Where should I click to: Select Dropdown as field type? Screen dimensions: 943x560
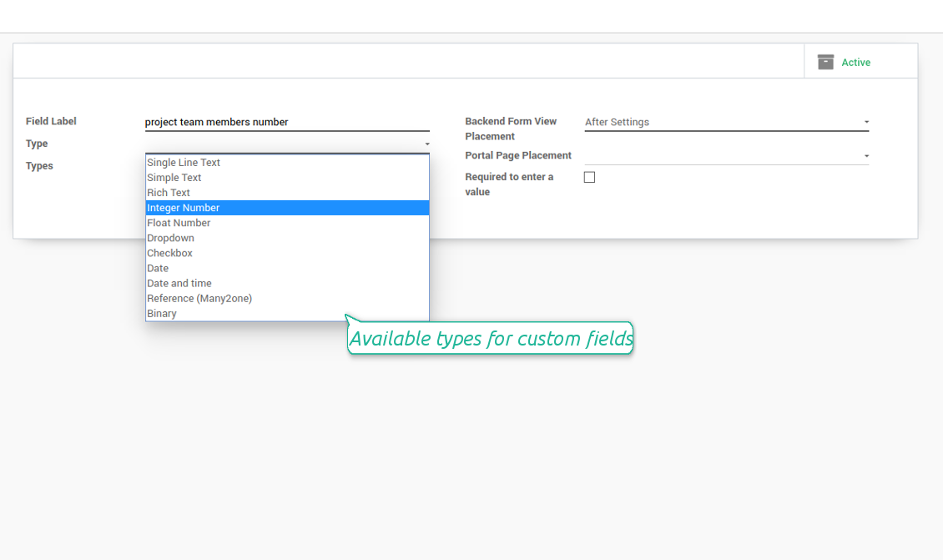pyautogui.click(x=170, y=238)
